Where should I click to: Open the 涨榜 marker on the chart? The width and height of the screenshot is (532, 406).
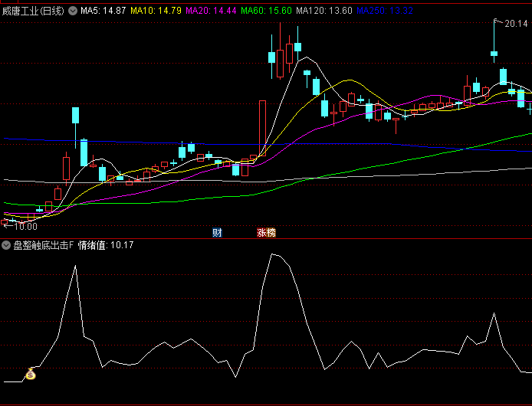pos(266,233)
